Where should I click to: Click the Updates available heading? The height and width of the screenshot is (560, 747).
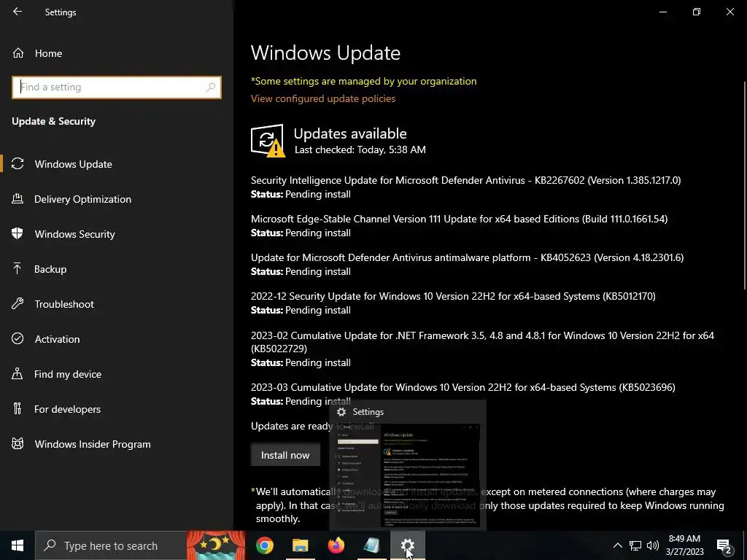(x=350, y=133)
